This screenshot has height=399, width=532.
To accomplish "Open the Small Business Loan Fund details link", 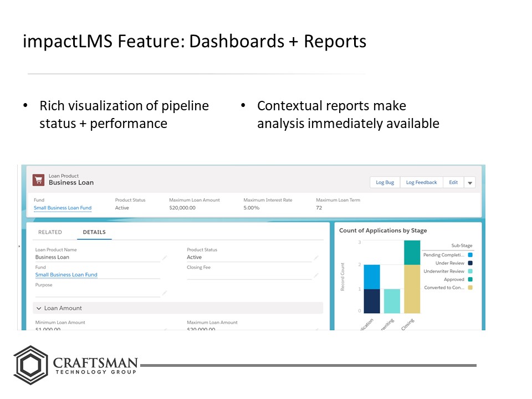I will [x=66, y=274].
